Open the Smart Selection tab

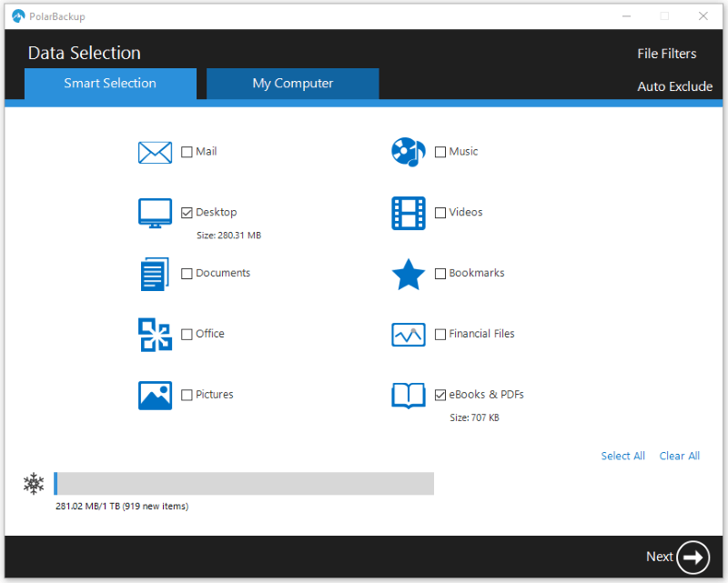point(110,84)
